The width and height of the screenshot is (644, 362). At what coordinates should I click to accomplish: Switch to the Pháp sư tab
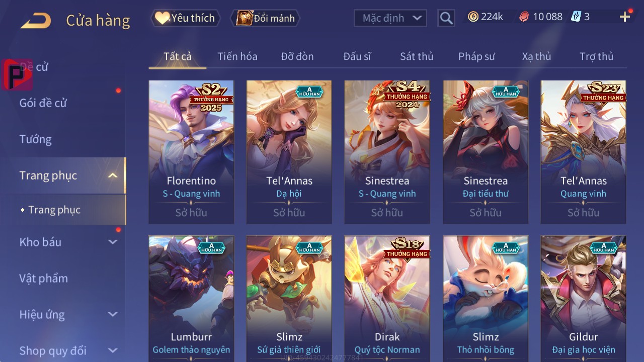[x=476, y=56]
